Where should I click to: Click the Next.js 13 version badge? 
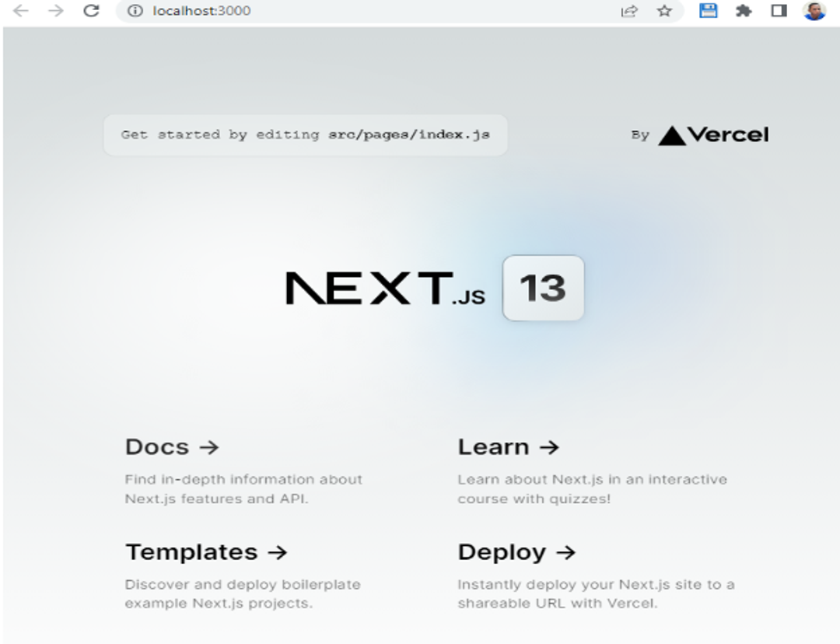(543, 288)
